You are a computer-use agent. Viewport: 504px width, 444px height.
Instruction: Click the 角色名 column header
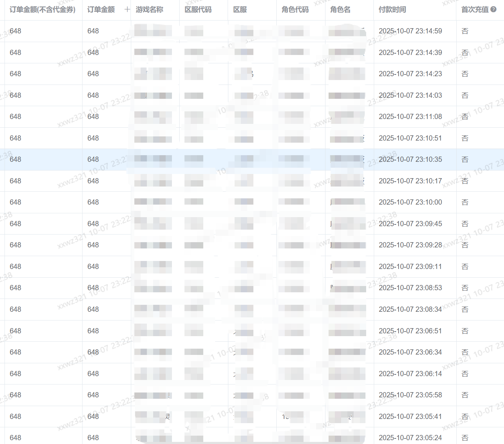[x=340, y=10]
